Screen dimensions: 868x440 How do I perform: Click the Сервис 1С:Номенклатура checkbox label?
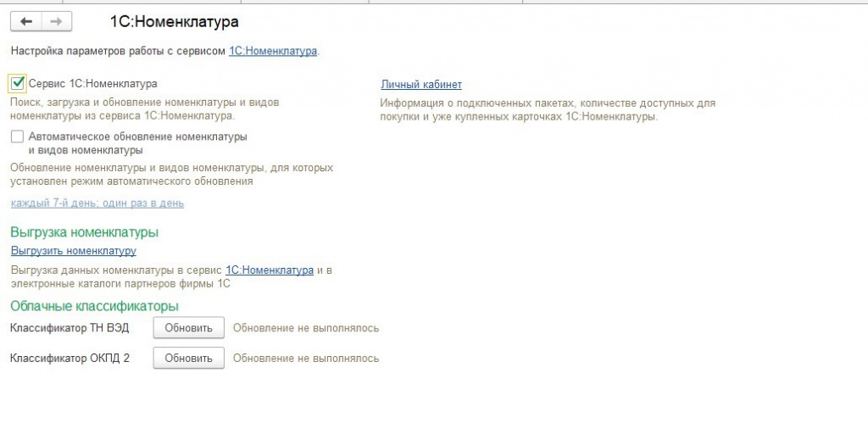click(x=93, y=84)
